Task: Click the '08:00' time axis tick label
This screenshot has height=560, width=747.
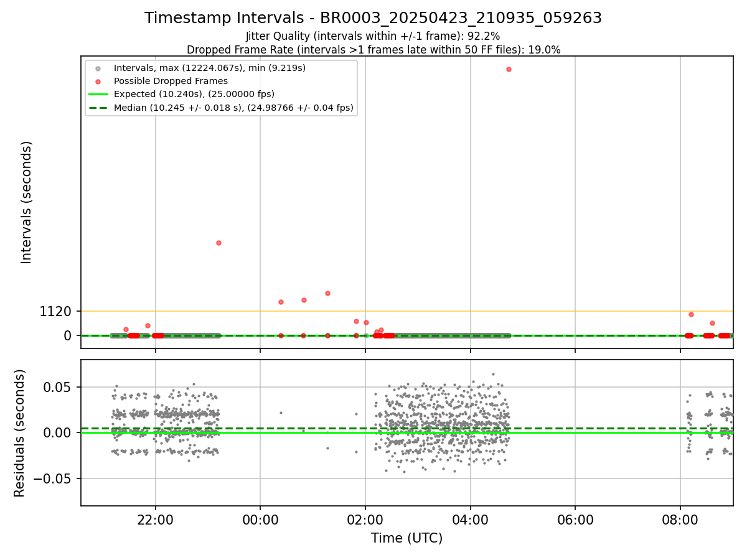Action: coord(680,519)
